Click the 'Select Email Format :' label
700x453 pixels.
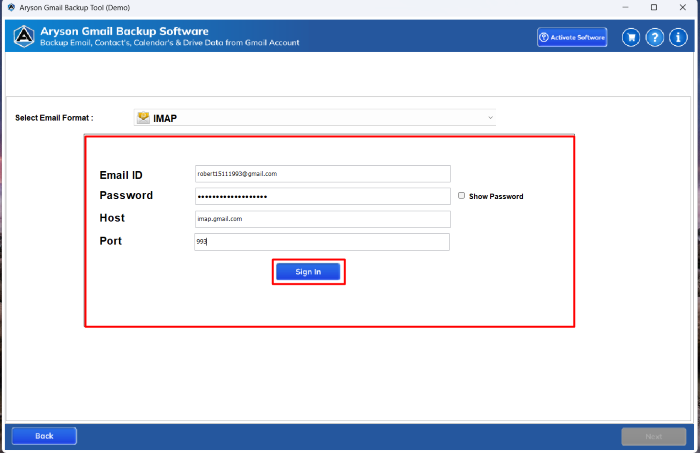(x=54, y=118)
